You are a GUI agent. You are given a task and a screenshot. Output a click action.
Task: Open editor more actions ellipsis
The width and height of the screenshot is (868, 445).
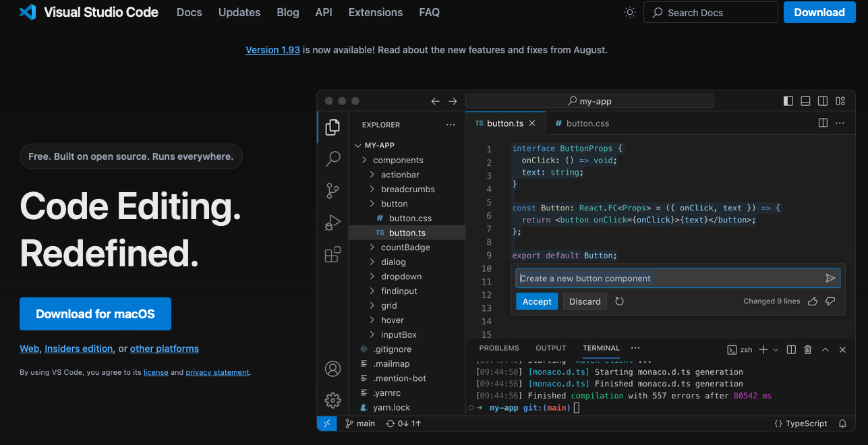[840, 123]
